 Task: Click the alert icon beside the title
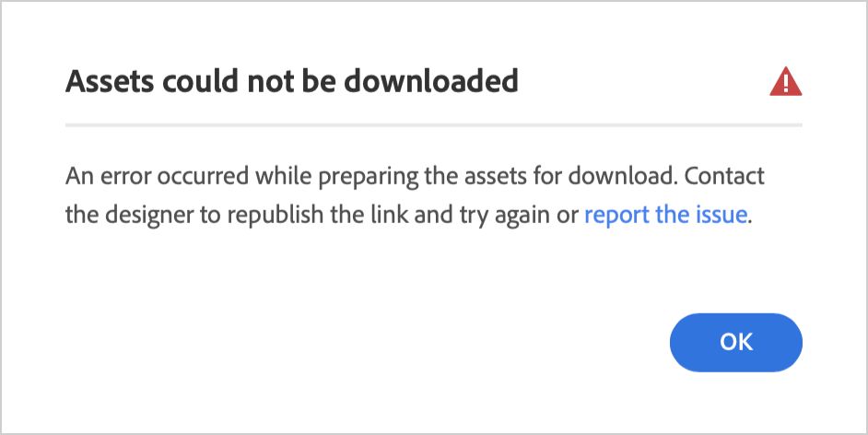pos(785,84)
